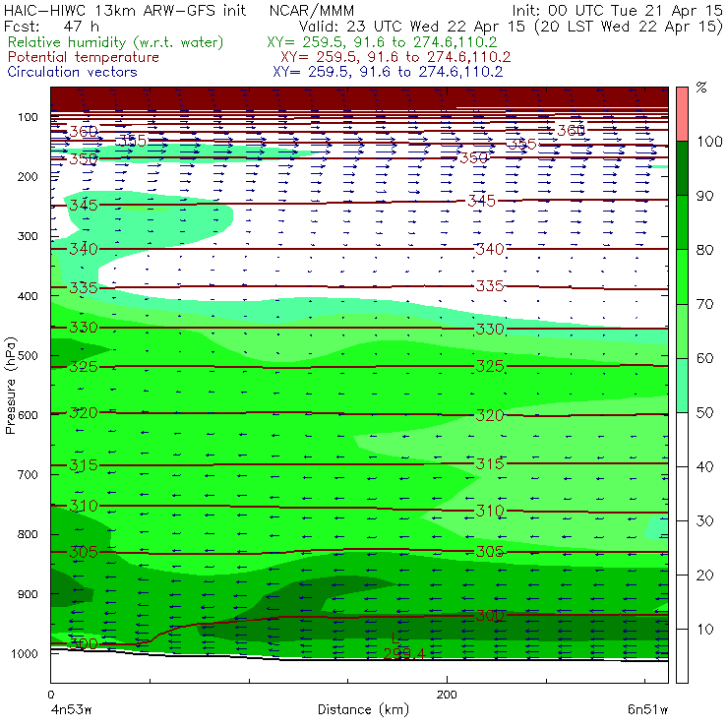
Task: Click the "NCAR/MMM" header text
Action: pos(312,11)
